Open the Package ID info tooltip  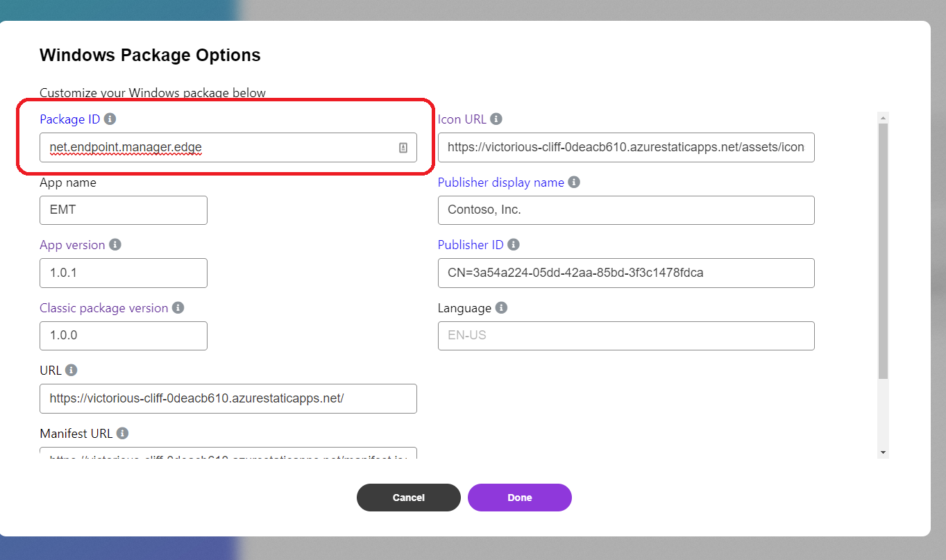coord(110,119)
